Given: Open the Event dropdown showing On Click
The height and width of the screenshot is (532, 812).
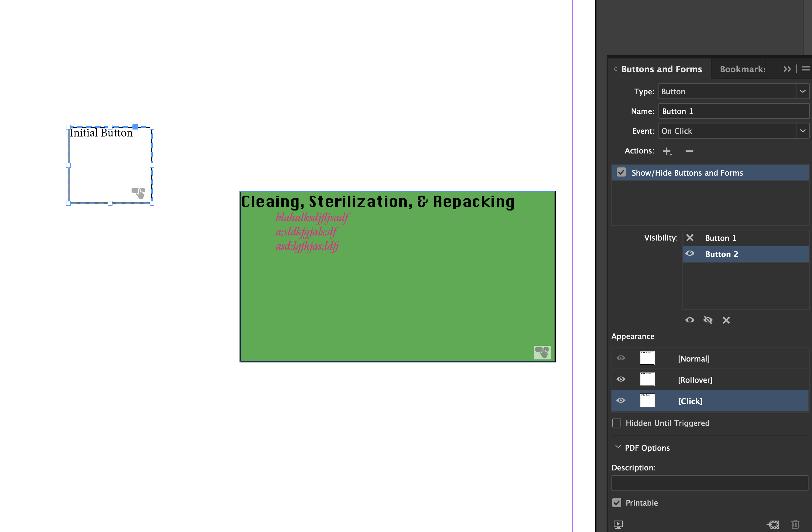Looking at the screenshot, I should [x=802, y=131].
